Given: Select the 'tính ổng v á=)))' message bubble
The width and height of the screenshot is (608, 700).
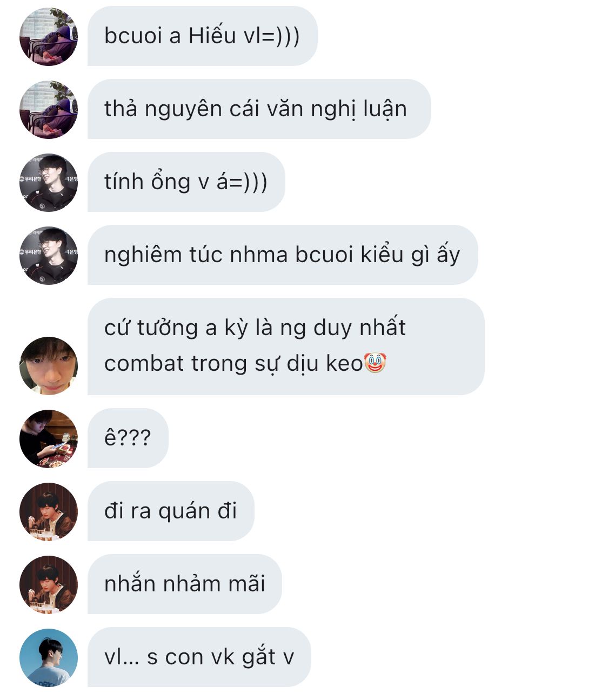Looking at the screenshot, I should [x=186, y=182].
